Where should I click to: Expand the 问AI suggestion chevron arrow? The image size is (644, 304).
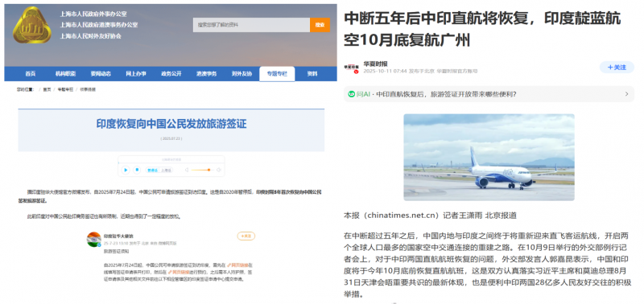tap(627, 94)
